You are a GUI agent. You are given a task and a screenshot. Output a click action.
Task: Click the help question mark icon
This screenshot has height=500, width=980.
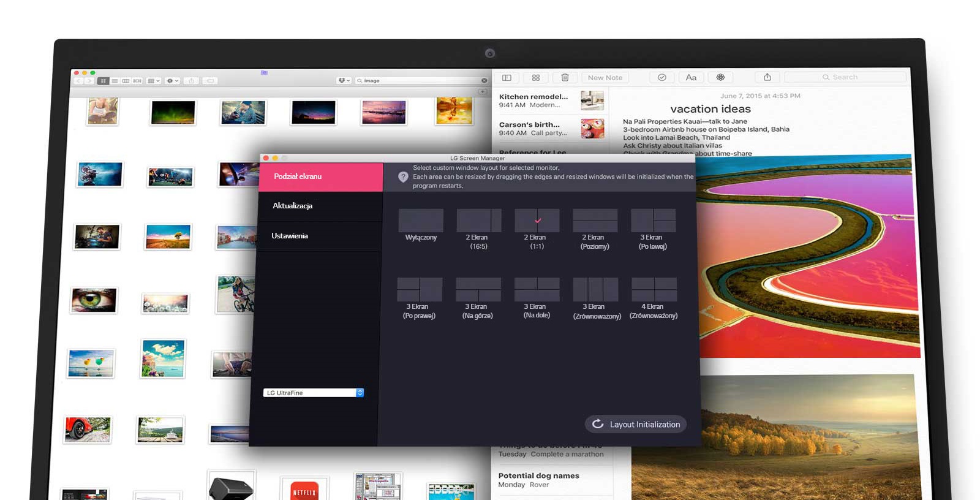[x=403, y=177]
